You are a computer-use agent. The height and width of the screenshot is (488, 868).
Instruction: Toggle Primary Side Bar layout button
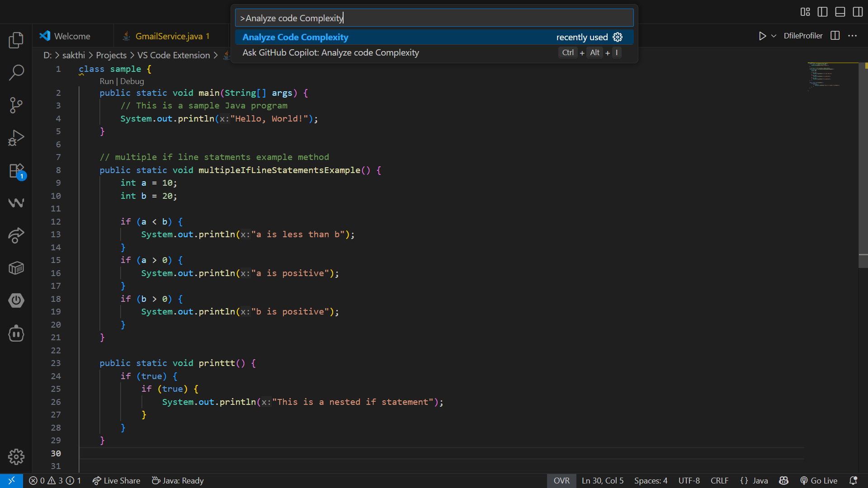[822, 12]
